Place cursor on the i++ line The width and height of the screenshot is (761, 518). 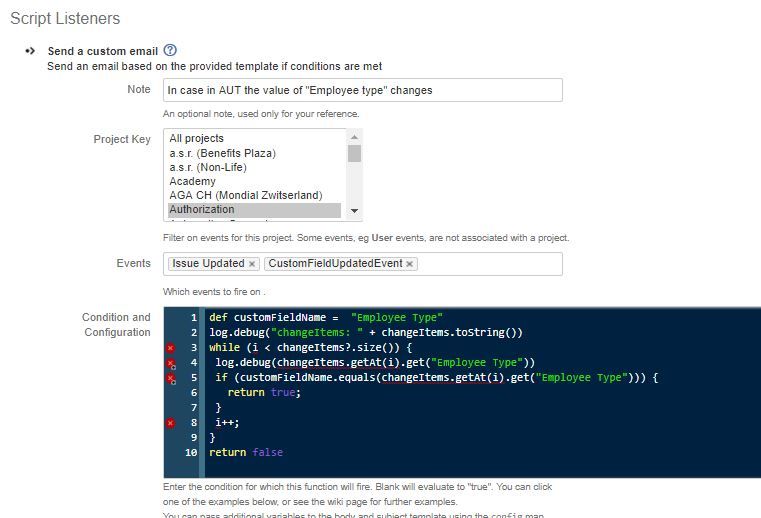point(227,422)
